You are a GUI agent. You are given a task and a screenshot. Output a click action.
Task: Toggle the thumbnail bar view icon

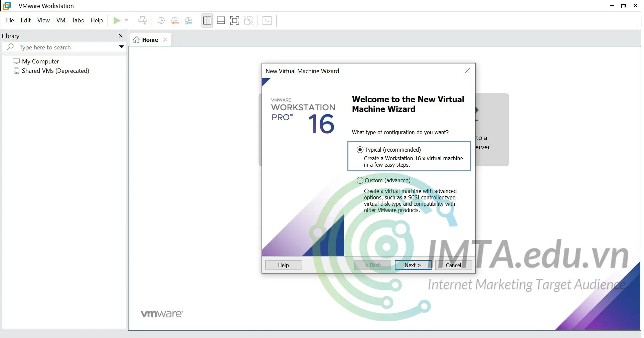pos(221,21)
